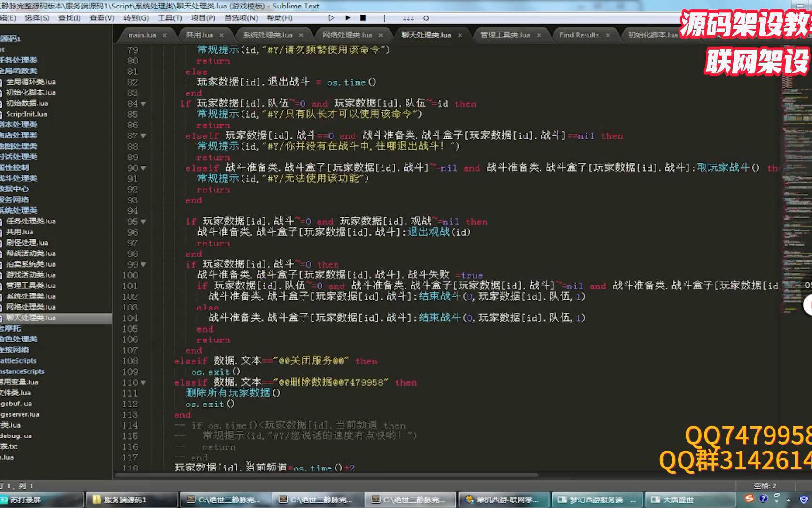Select 聊天处理类.lua in the sidebar

[31, 318]
